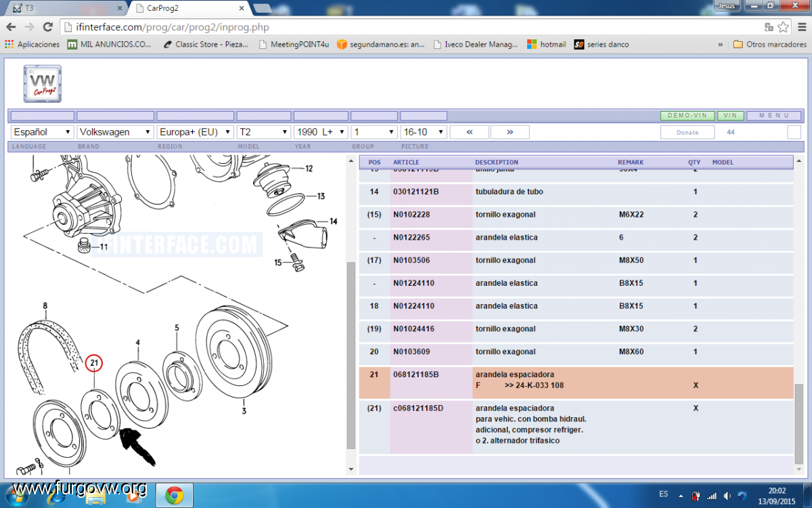Open MIL ANUNCIOS bookmark

[x=110, y=44]
